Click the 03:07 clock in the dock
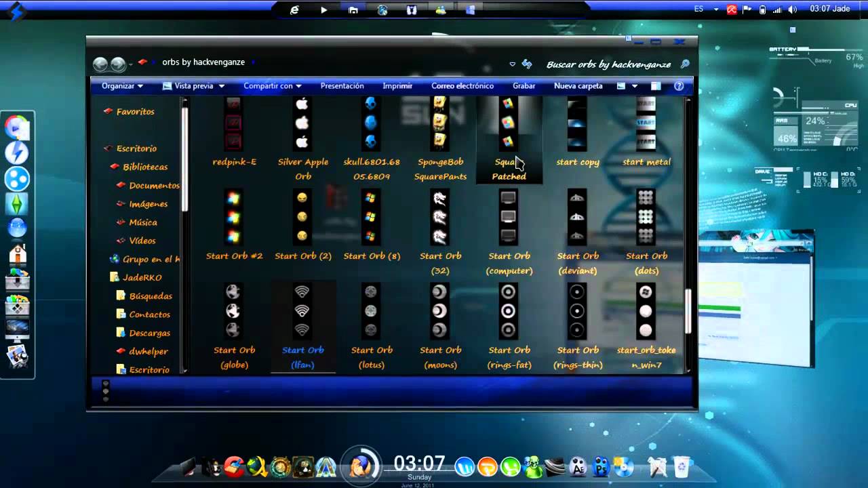The width and height of the screenshot is (868, 488). (x=419, y=464)
